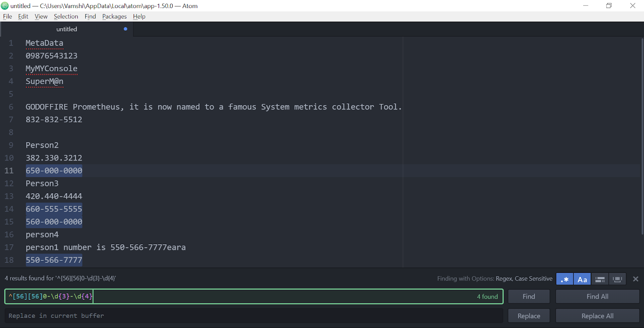Open the File menu
This screenshot has height=328, width=644.
[8, 17]
